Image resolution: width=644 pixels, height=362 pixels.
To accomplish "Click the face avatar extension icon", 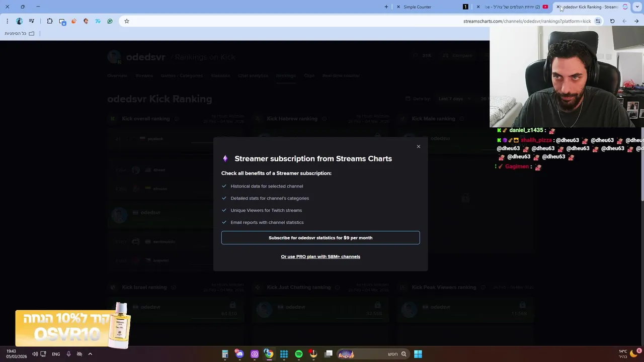I will tap(86, 21).
